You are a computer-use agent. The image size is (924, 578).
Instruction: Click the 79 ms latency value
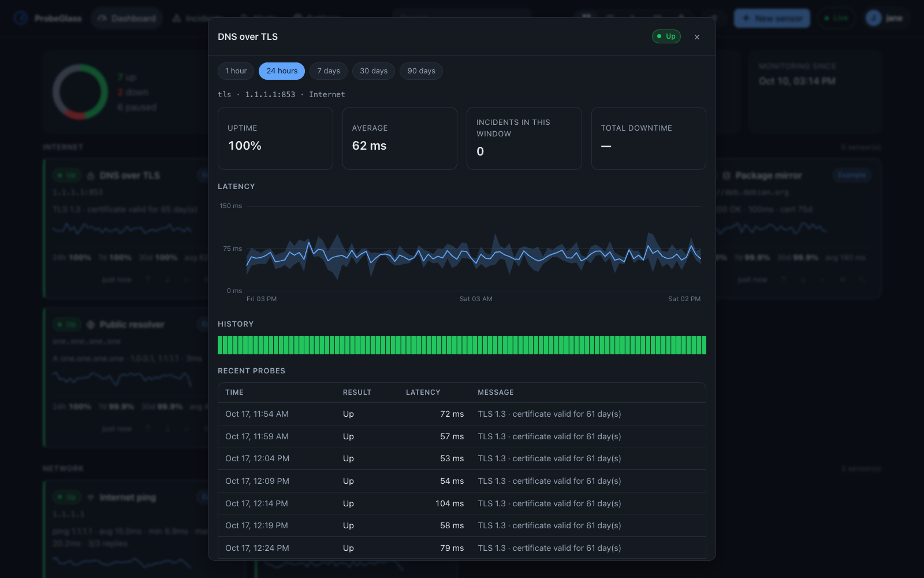click(x=452, y=548)
